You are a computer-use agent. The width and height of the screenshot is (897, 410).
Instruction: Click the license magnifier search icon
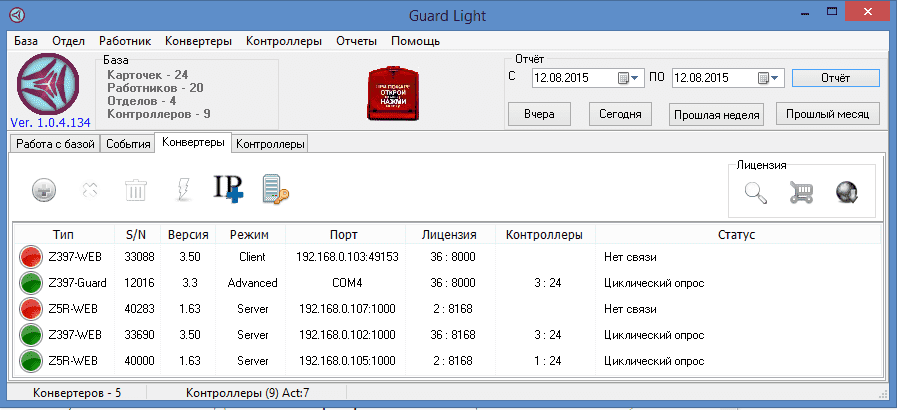pos(756,193)
